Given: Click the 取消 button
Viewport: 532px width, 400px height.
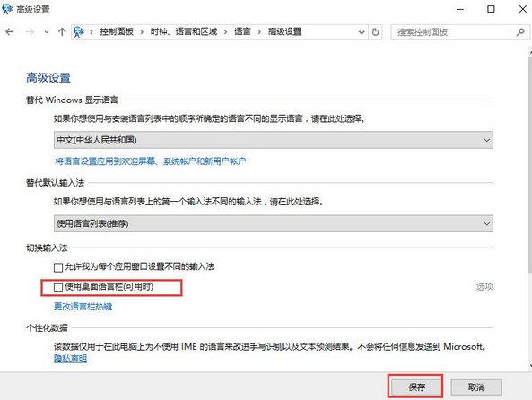Looking at the screenshot, I should point(476,387).
